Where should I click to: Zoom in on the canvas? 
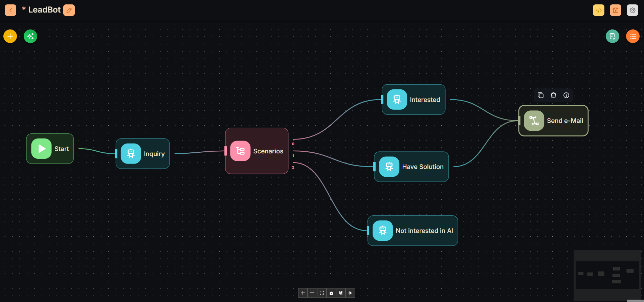pyautogui.click(x=303, y=293)
